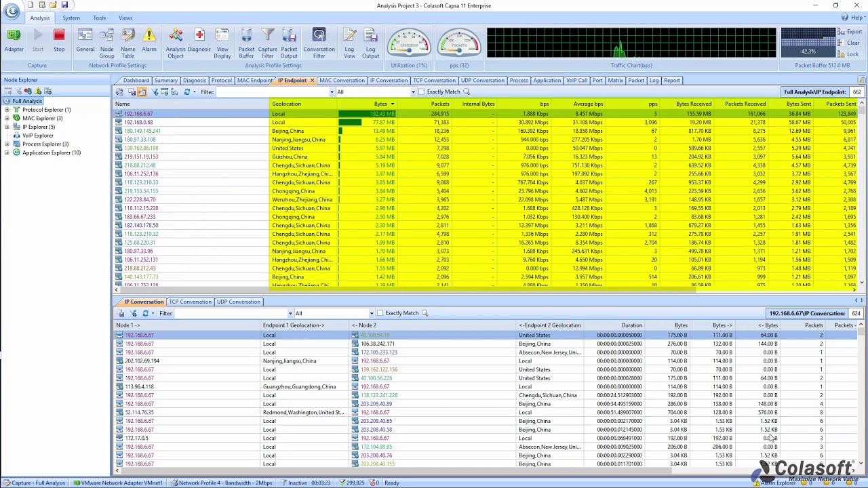The image size is (868, 488).
Task: Open the 'All' field dropdown in lower filter
Action: tap(372, 313)
